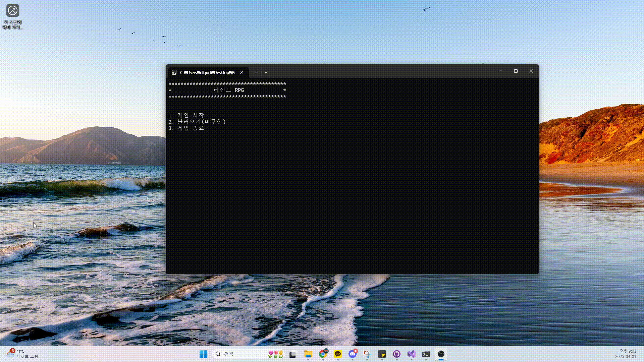Open GitHub Desktop taskbar icon
The image size is (644, 362).
coord(396,354)
